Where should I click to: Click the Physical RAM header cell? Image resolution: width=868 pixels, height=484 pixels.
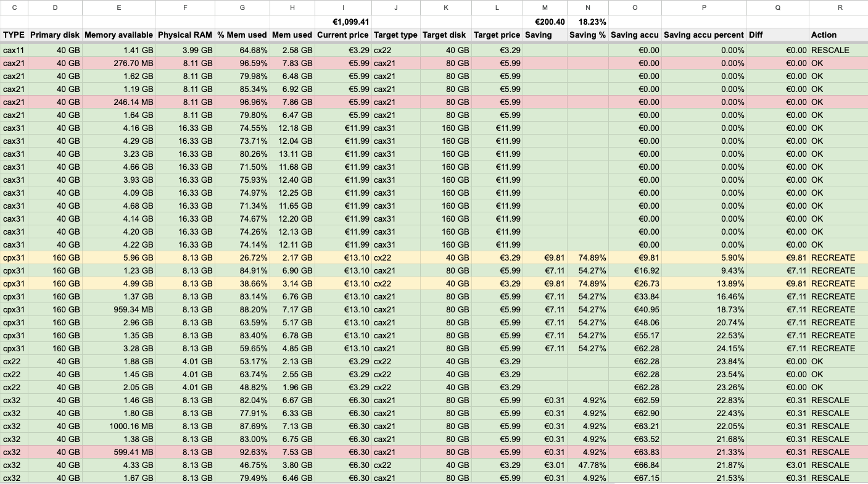click(186, 35)
